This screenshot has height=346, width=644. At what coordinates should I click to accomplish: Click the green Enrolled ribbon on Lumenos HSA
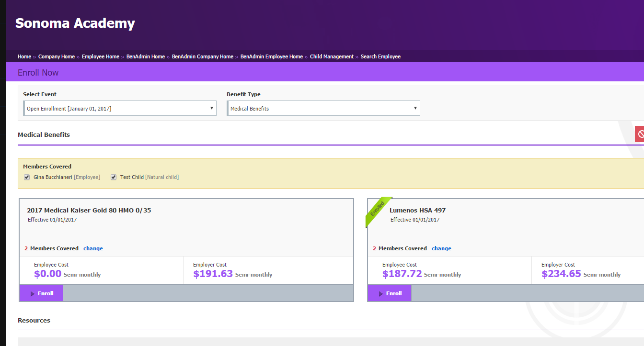[x=379, y=211]
